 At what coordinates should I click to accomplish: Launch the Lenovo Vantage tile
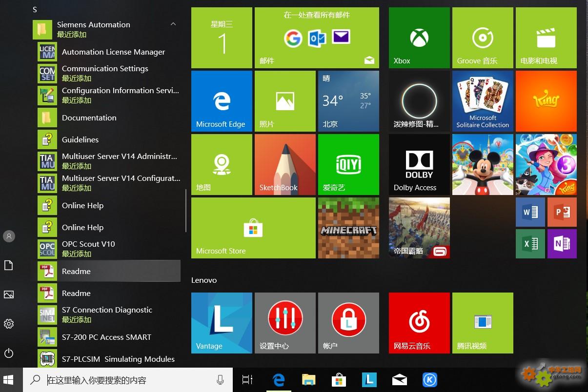[x=222, y=323]
